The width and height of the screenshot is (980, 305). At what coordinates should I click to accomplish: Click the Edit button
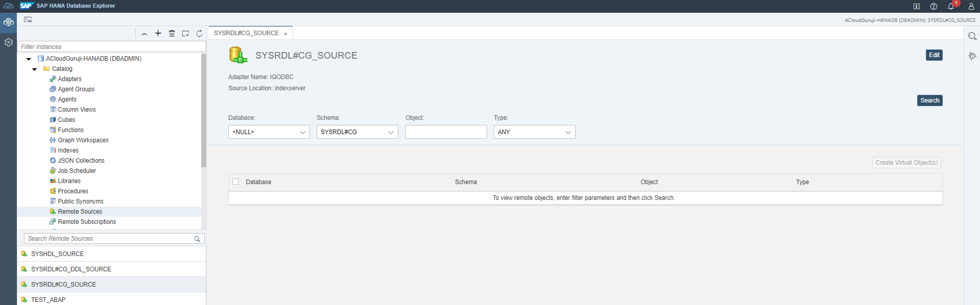pos(934,55)
